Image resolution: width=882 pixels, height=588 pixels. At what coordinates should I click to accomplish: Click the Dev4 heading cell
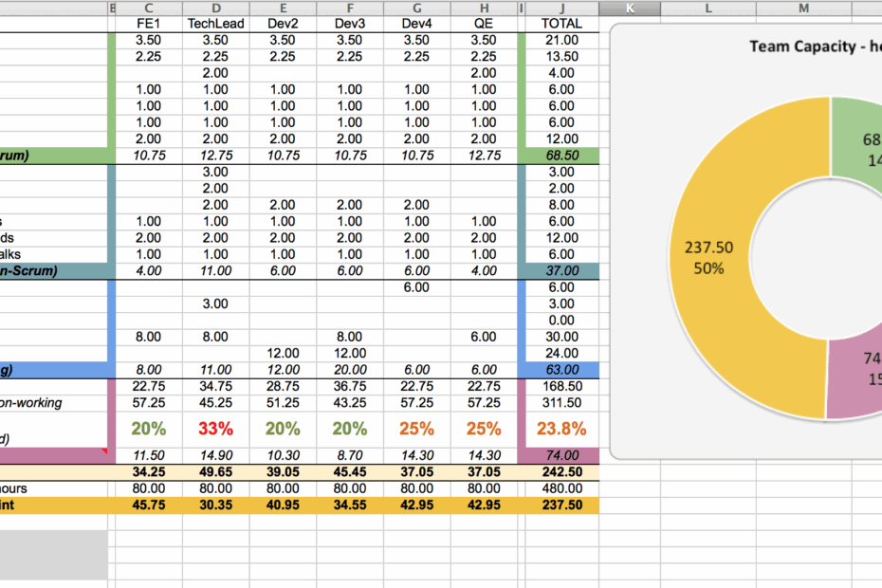[416, 24]
